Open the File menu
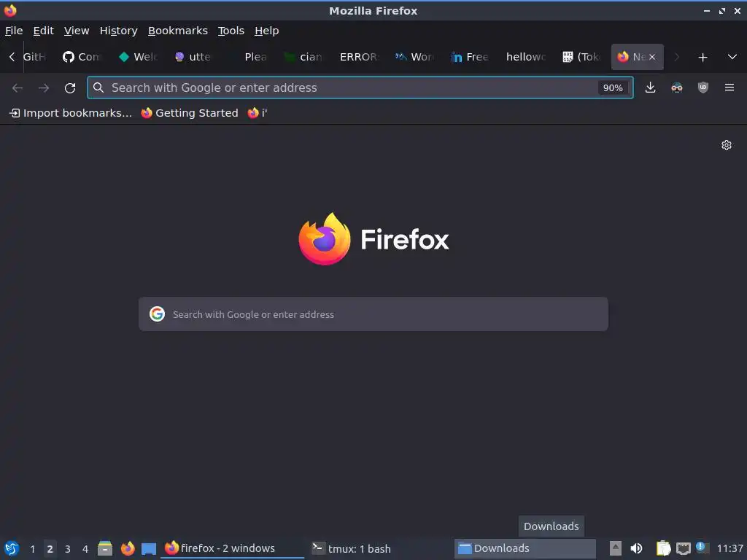747x560 pixels. tap(14, 31)
